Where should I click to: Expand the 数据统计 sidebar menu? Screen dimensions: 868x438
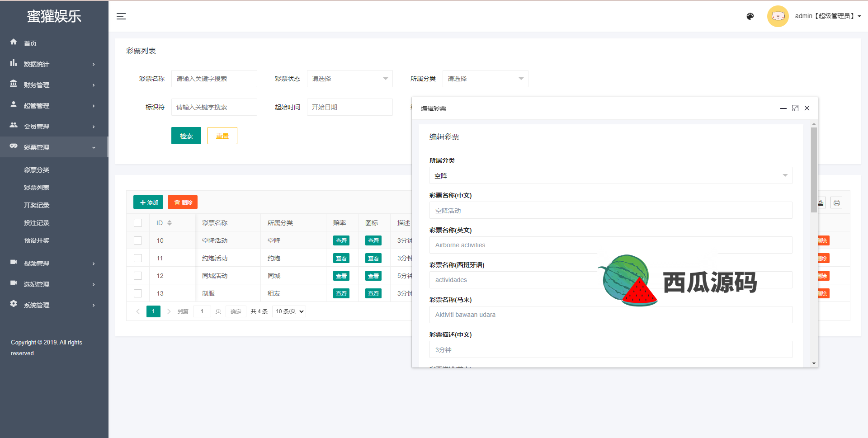pyautogui.click(x=54, y=64)
